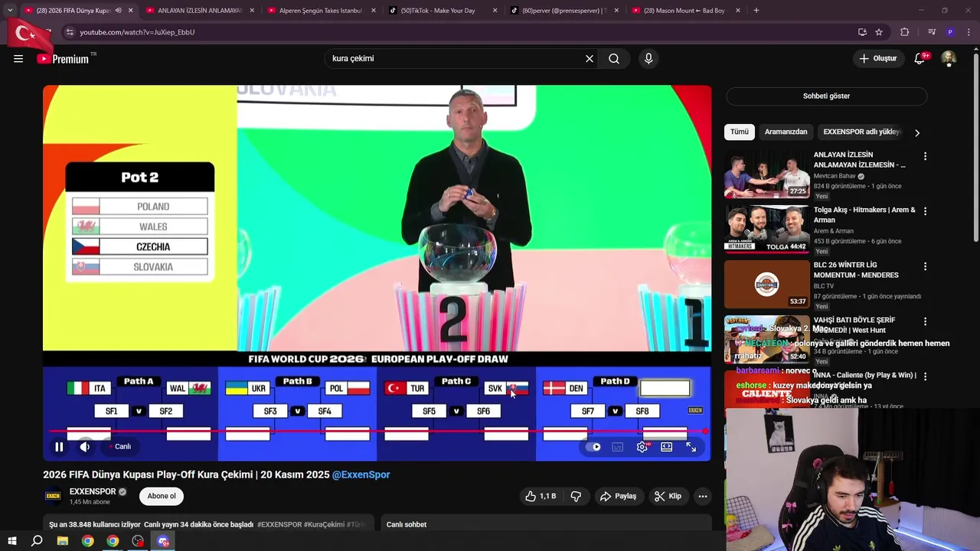Clear the search box text
The width and height of the screenshot is (980, 551).
(x=590, y=58)
